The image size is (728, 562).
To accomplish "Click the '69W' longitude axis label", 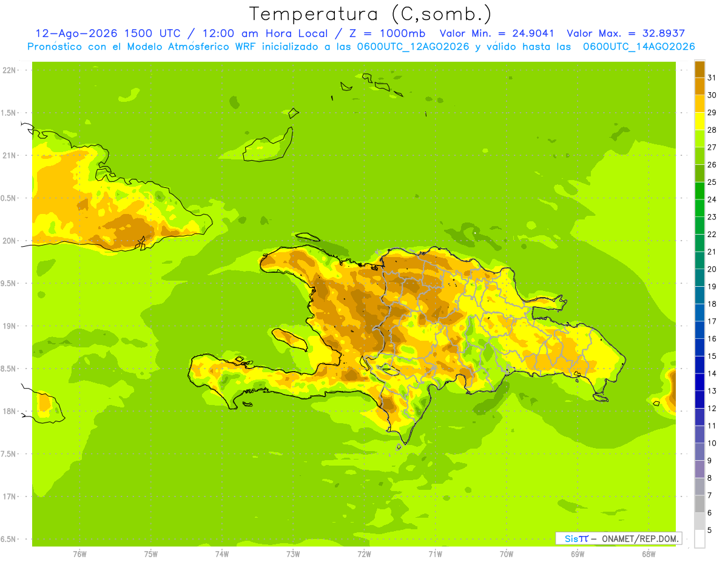I will tap(578, 554).
